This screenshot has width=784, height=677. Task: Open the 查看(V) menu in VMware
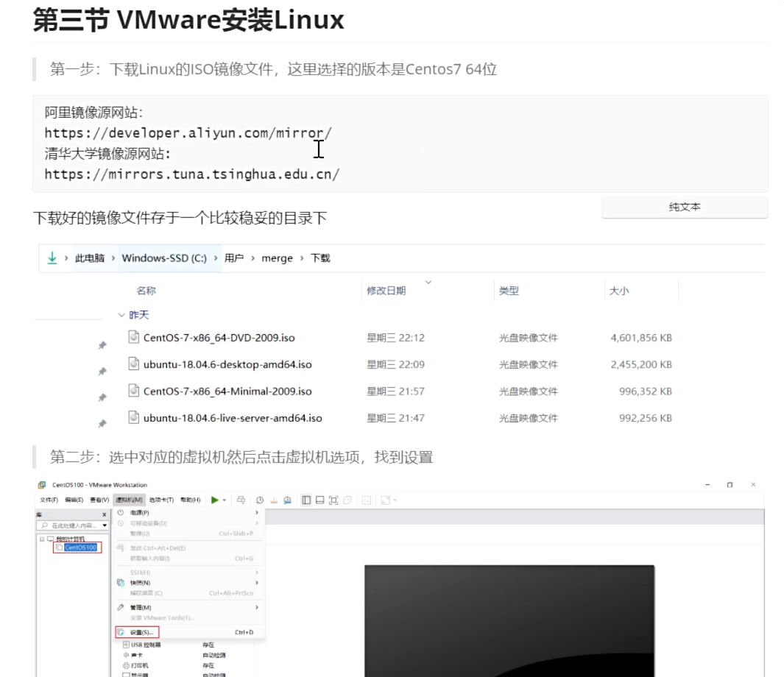point(99,500)
